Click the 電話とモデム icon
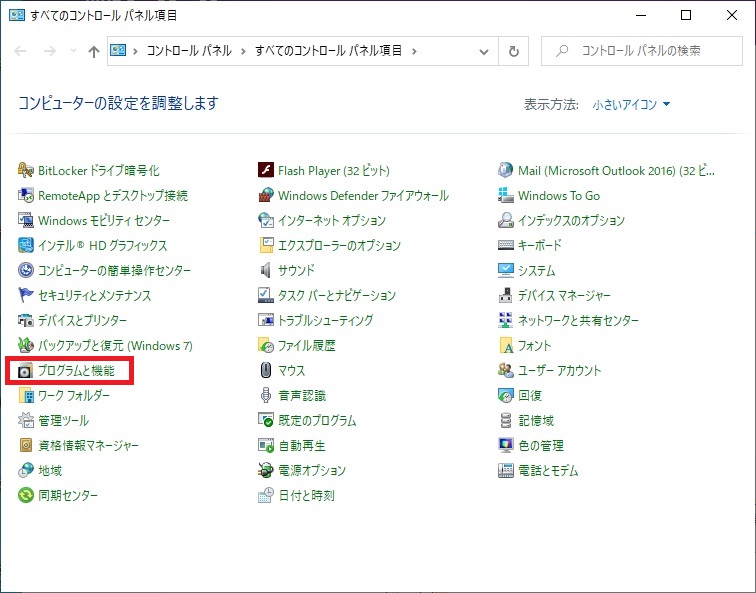This screenshot has width=756, height=593. 505,470
